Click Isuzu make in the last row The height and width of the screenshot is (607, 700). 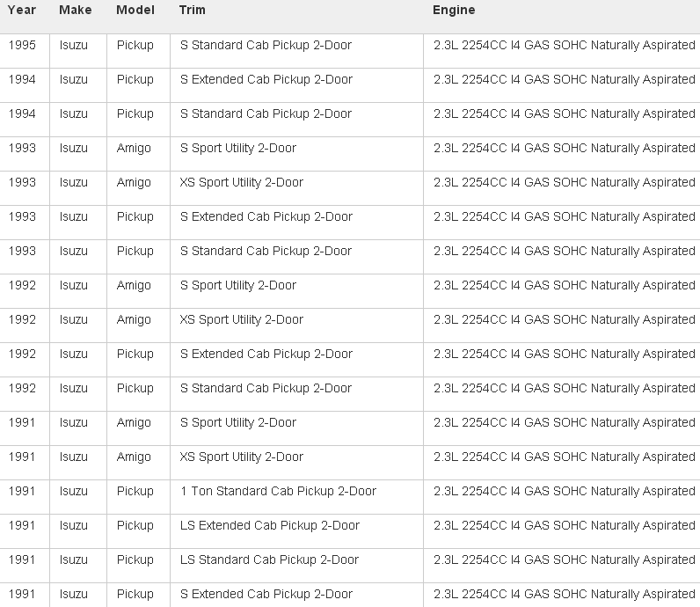coord(74,594)
